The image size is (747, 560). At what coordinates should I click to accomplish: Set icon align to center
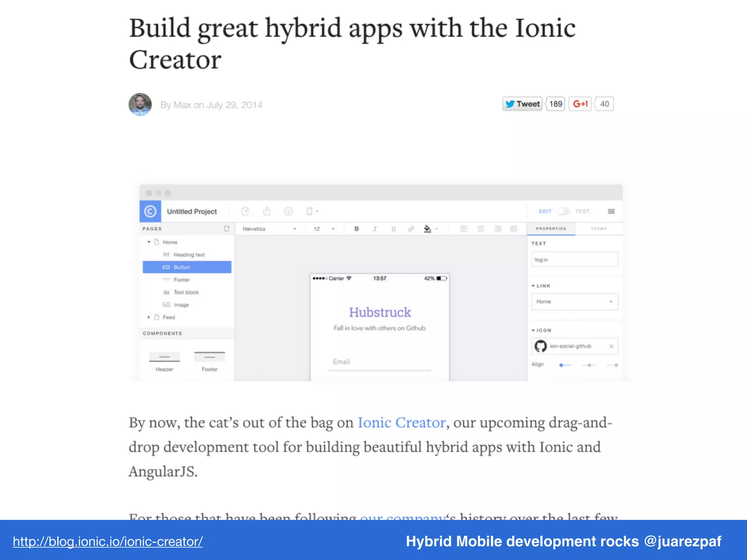point(589,365)
